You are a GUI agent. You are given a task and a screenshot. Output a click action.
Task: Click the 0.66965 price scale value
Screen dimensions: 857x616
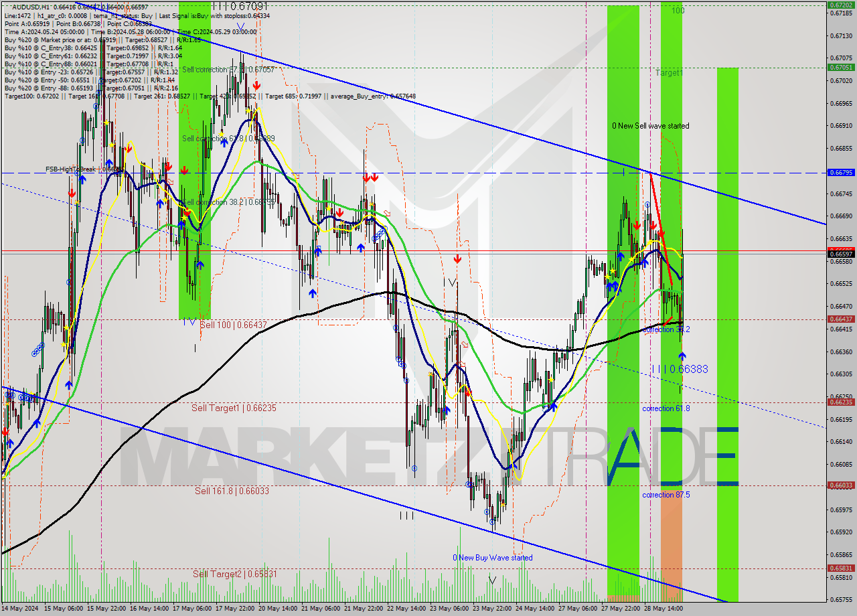840,104
